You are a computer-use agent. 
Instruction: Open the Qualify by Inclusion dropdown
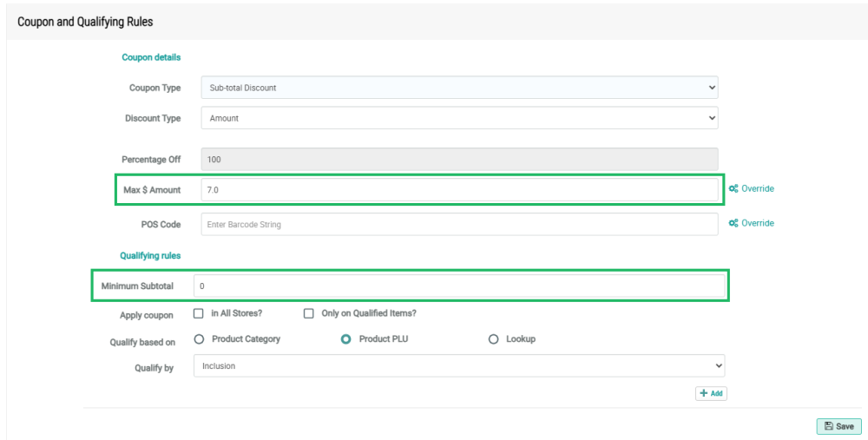tap(458, 366)
